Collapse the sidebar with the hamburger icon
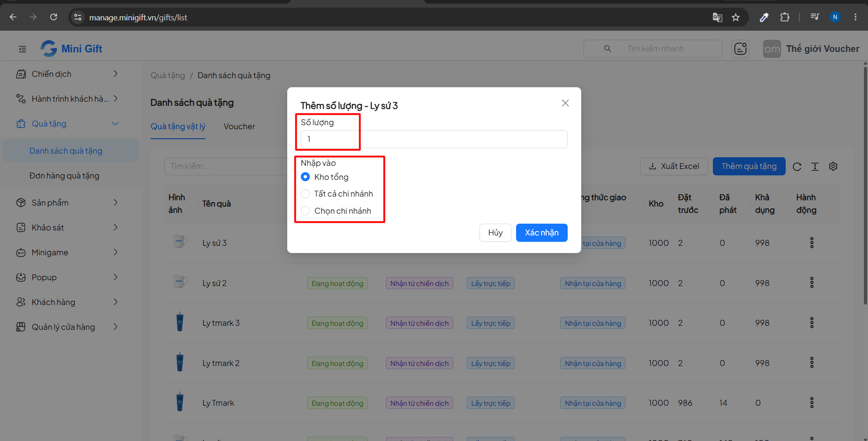This screenshot has width=868, height=441. (x=22, y=49)
